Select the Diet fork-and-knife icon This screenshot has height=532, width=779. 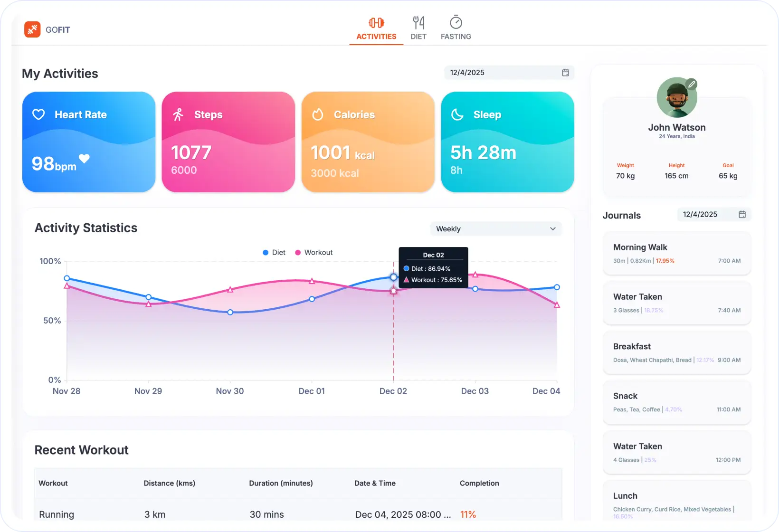(x=418, y=21)
